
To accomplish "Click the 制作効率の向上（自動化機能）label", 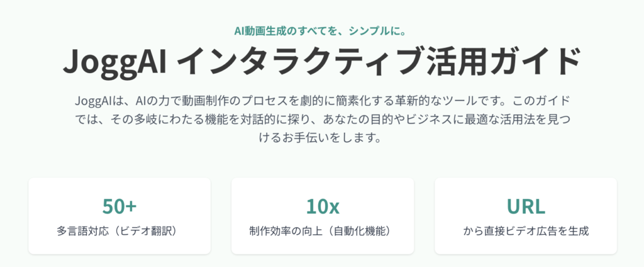I will click(323, 231).
